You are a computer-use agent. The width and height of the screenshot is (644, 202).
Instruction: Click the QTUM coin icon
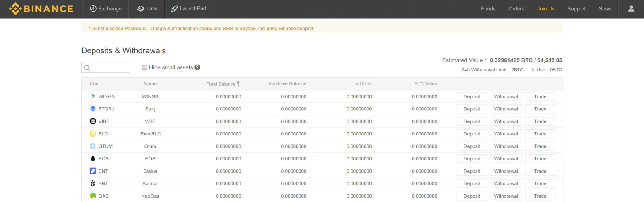pyautogui.click(x=93, y=146)
